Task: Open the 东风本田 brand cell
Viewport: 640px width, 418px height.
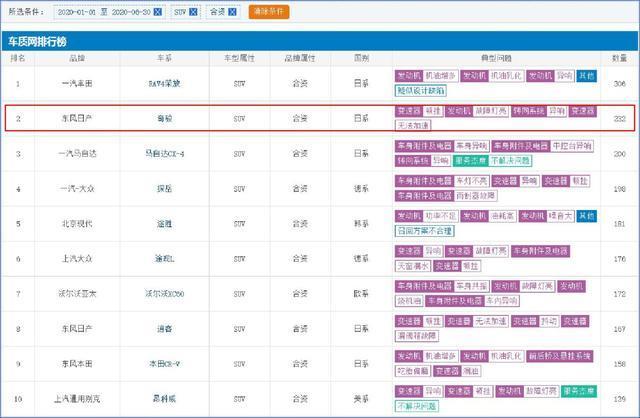Action: coord(77,364)
